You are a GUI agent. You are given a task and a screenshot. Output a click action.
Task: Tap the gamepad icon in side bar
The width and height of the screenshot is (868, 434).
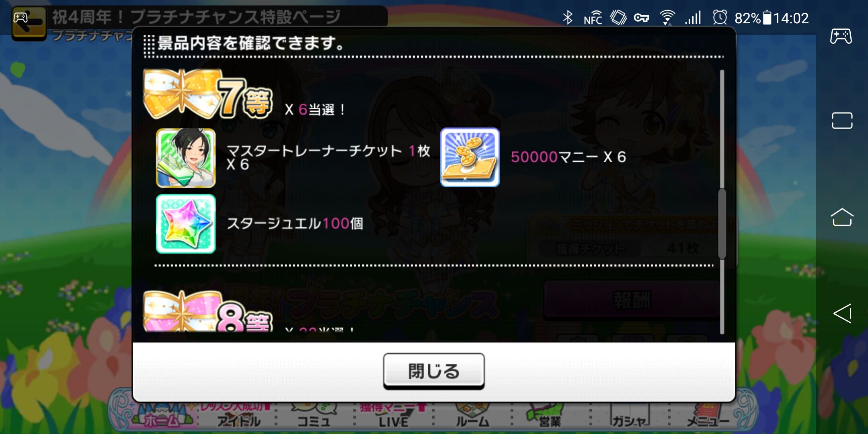tap(841, 36)
